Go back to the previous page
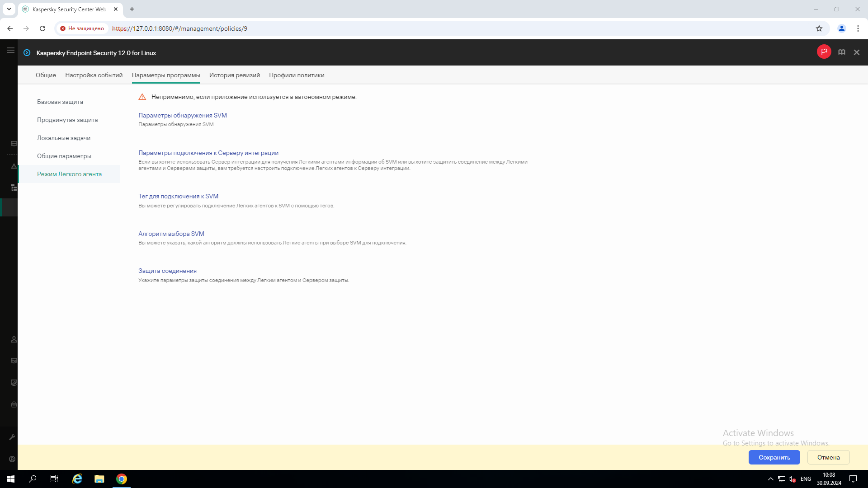The image size is (868, 488). pyautogui.click(x=10, y=28)
